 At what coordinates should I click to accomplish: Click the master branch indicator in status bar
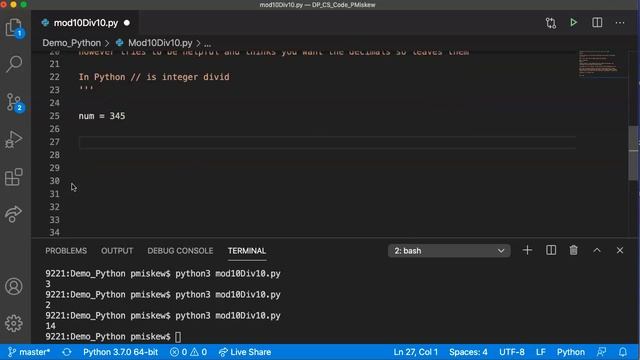(x=29, y=352)
